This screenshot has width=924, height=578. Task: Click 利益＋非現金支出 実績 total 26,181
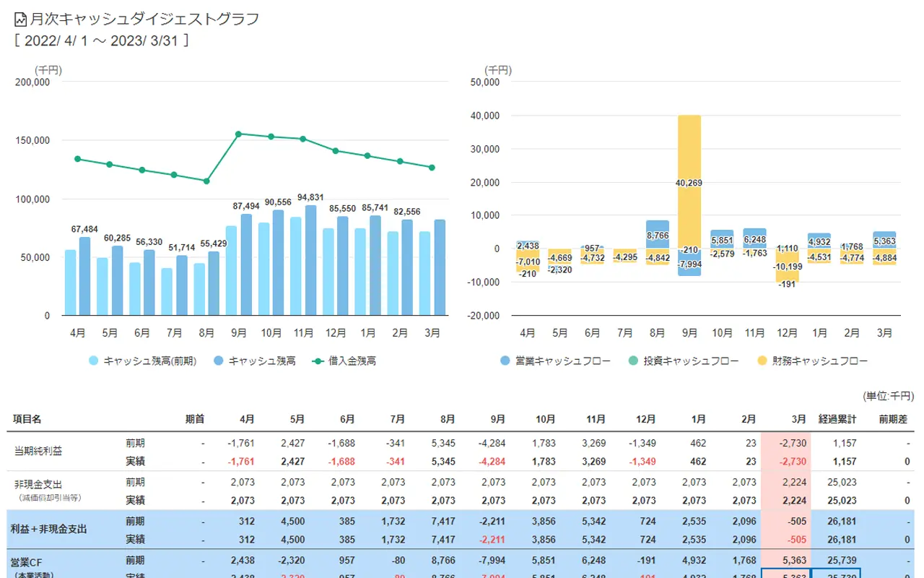pos(841,539)
